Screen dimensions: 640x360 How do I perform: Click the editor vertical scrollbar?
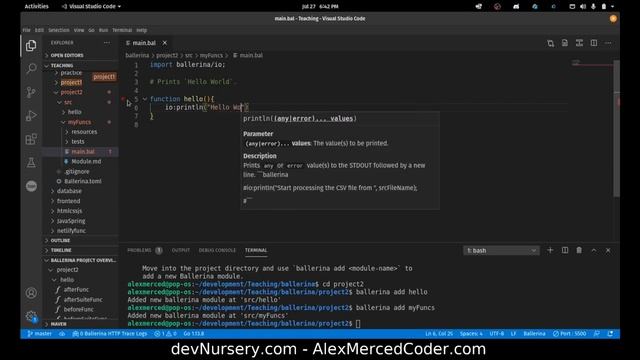(x=616, y=128)
